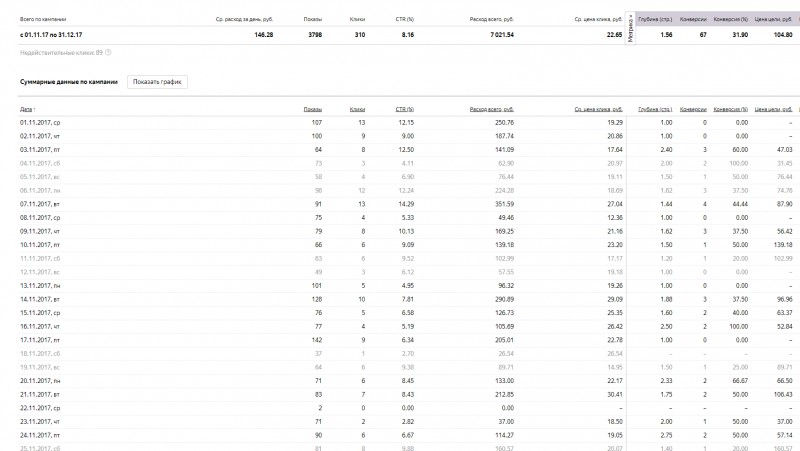Click the period с 01.11.17 по 31.12.17
The width and height of the screenshot is (800, 451).
(51, 35)
